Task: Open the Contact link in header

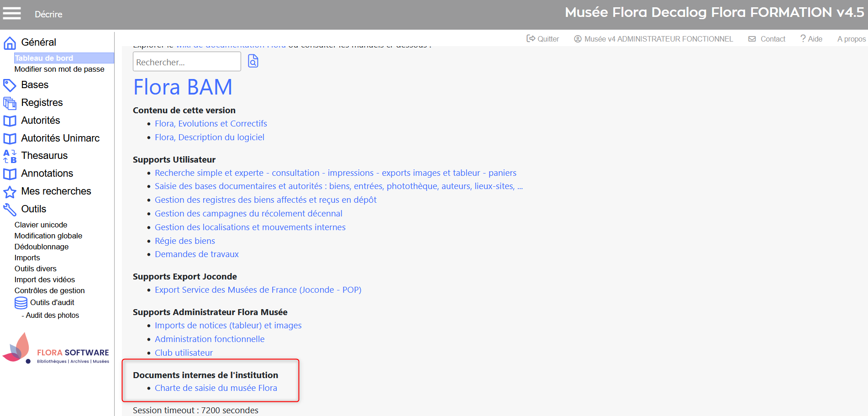Action: click(x=767, y=39)
